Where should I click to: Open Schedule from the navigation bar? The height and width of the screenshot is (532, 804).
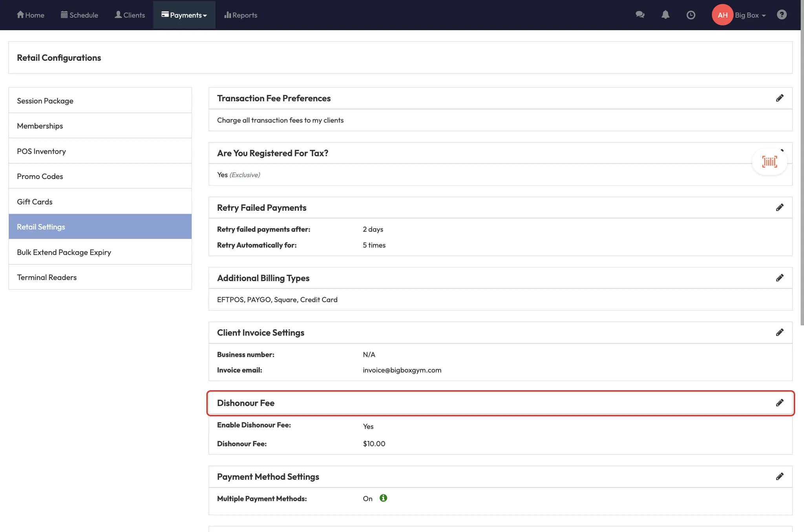click(x=79, y=15)
